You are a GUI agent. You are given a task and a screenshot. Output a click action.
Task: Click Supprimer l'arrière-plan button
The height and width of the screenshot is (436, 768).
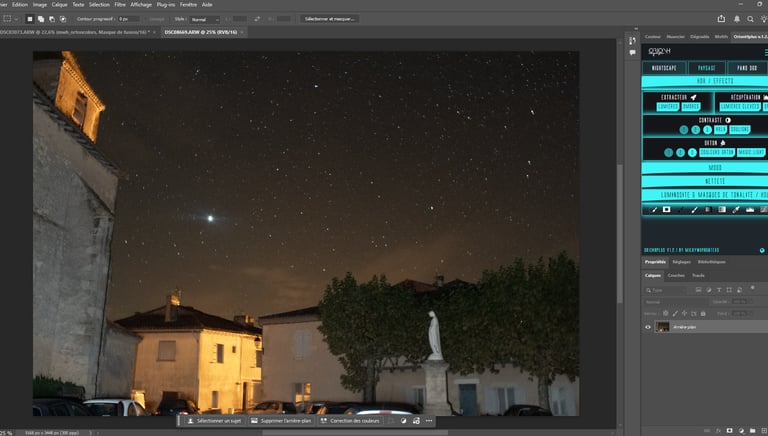click(281, 421)
